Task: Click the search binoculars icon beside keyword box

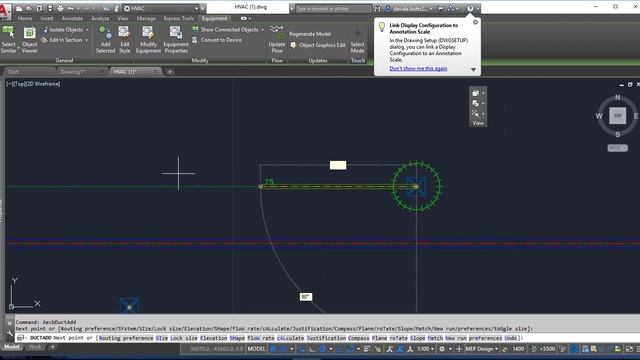Action: click(x=378, y=9)
